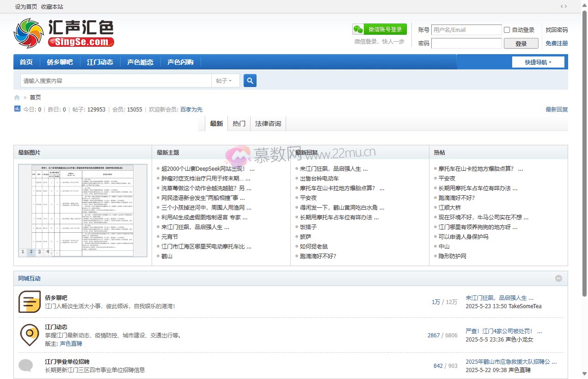588x379 pixels.
Task: Click the speech bubble icon for 江门事业单位招聘
Action: coord(25,365)
